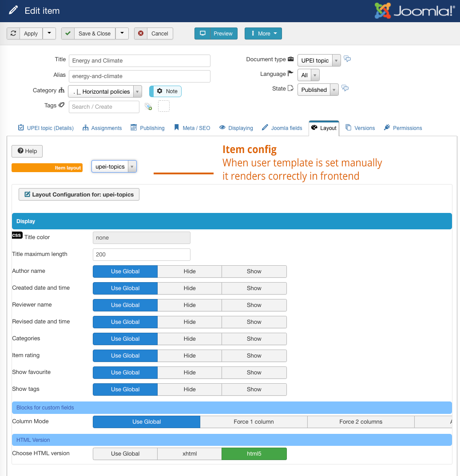Viewport: 460px width, 476px height.
Task: Select Force 2 columns for Column Mode
Action: tap(361, 422)
